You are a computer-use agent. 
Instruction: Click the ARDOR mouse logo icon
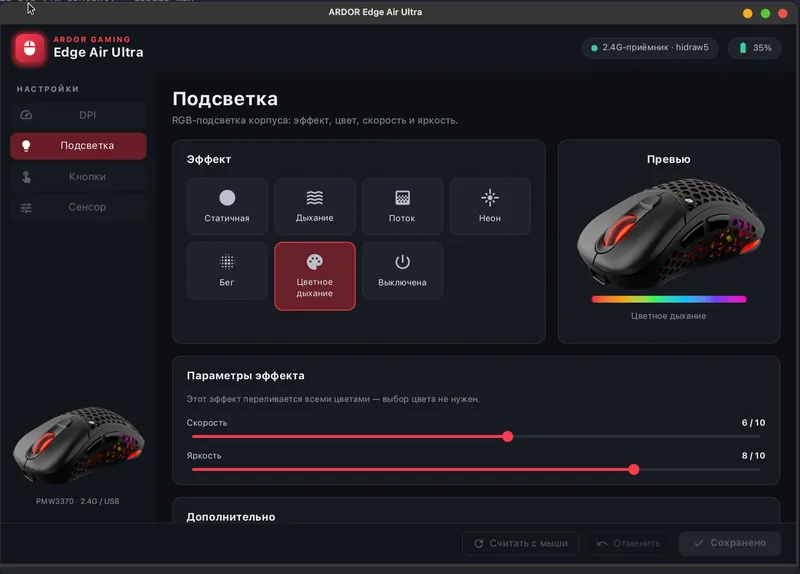[x=30, y=49]
